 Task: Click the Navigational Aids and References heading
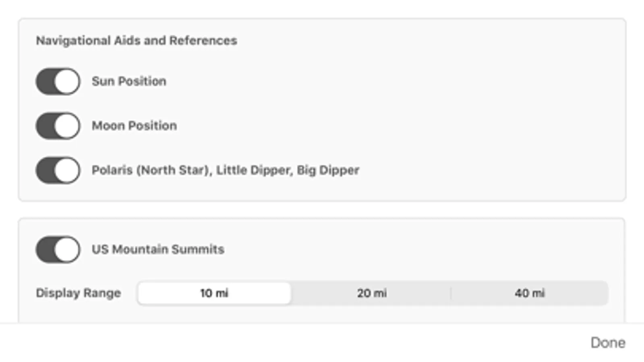pos(136,41)
